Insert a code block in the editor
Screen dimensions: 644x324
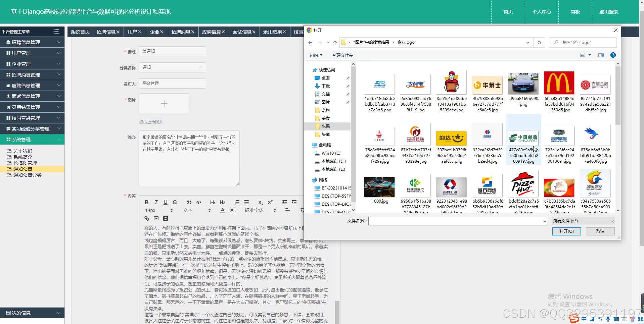point(199,202)
